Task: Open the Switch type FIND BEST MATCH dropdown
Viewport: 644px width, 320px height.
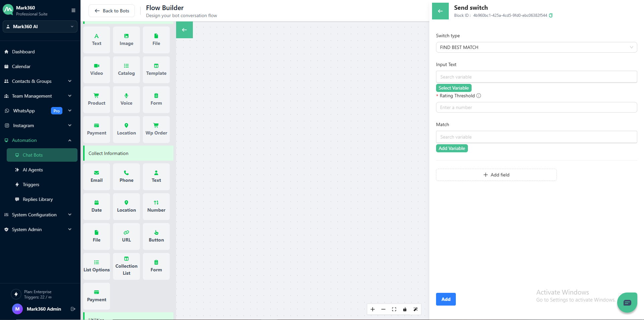Action: click(x=536, y=47)
